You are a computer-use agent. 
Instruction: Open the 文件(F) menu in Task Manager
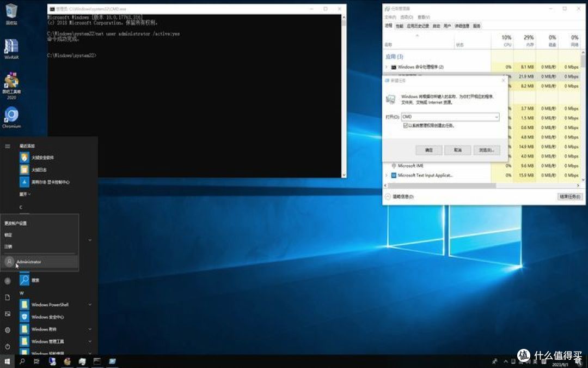click(x=390, y=17)
